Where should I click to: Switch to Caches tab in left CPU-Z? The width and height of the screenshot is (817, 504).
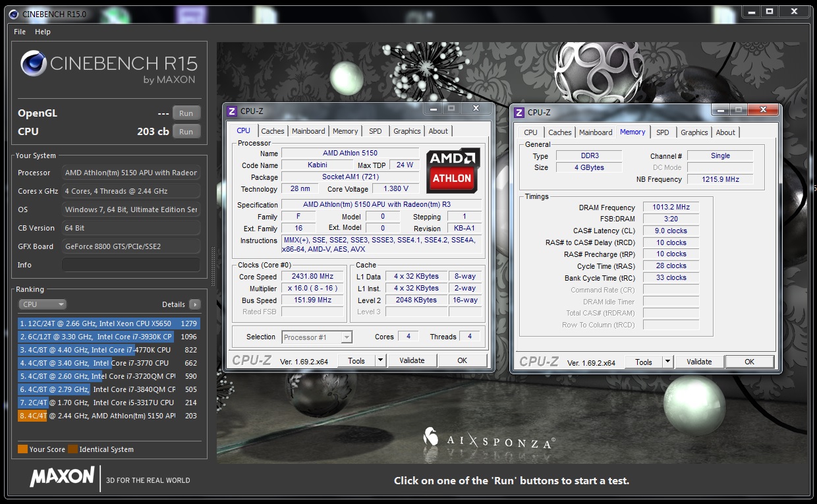(273, 131)
